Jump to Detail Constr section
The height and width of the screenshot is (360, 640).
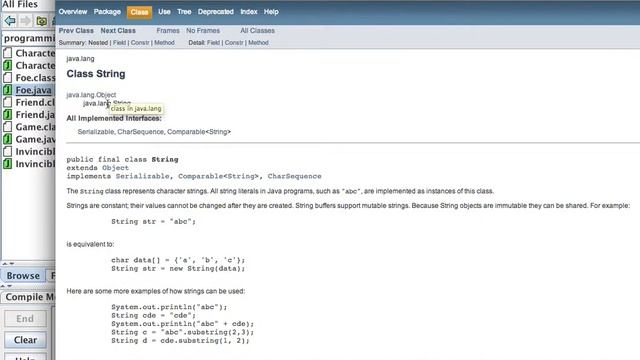pos(234,42)
